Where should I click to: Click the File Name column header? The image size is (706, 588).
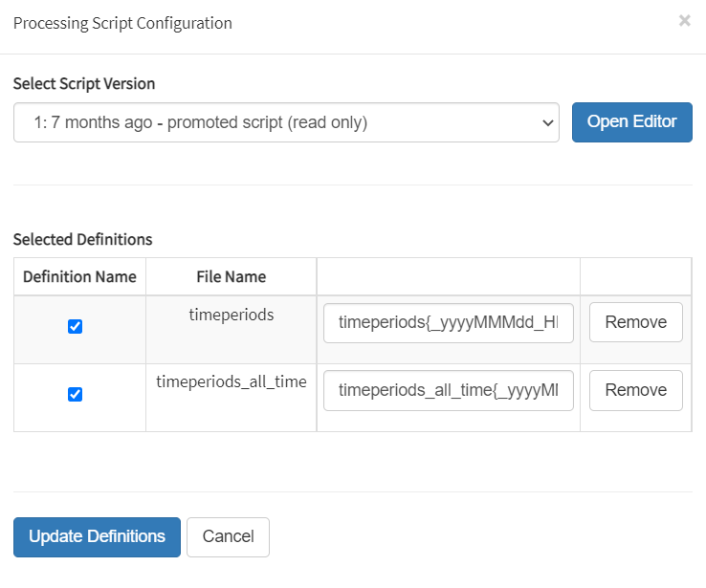pyautogui.click(x=231, y=276)
